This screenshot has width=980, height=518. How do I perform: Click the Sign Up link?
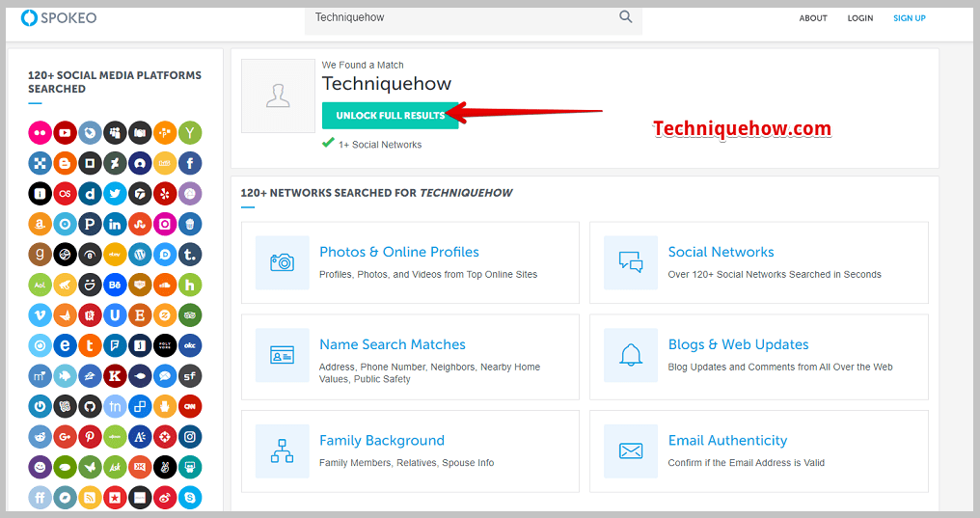910,18
